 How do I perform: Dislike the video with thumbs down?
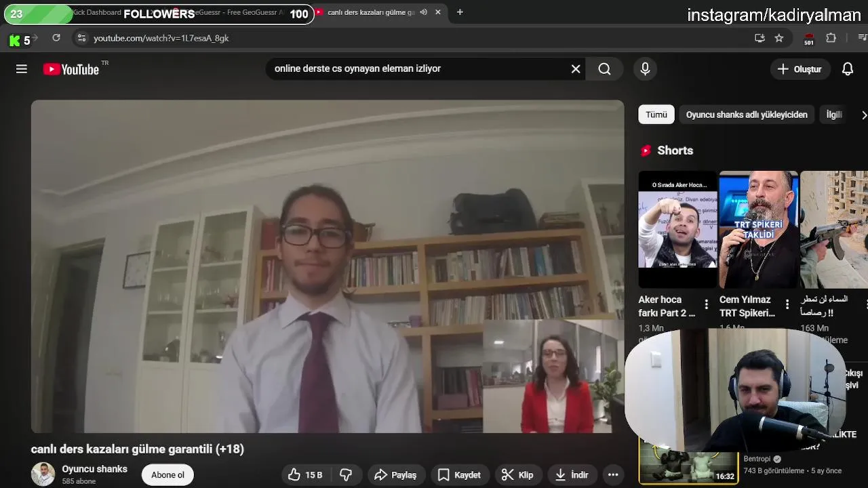346,475
